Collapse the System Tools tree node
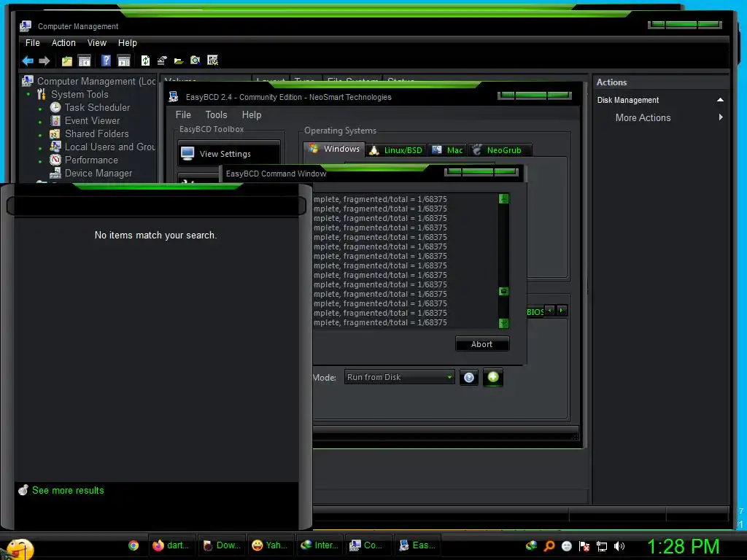Viewport: 747px width, 560px height. click(28, 94)
